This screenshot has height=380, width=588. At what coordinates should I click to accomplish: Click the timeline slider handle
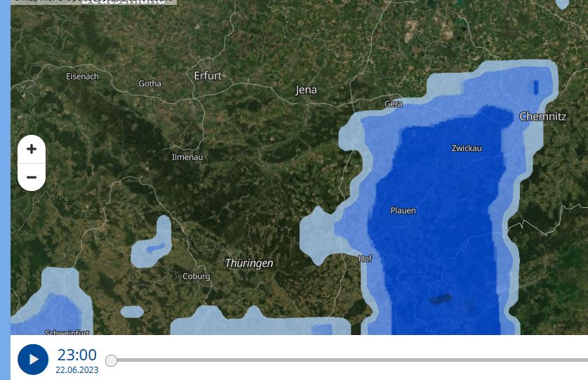coord(111,360)
